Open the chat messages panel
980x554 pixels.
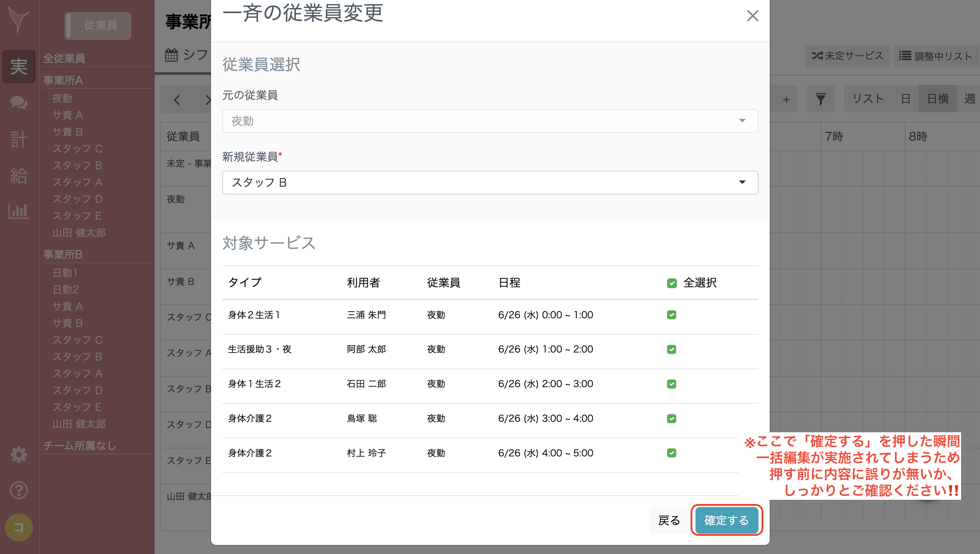point(18,104)
